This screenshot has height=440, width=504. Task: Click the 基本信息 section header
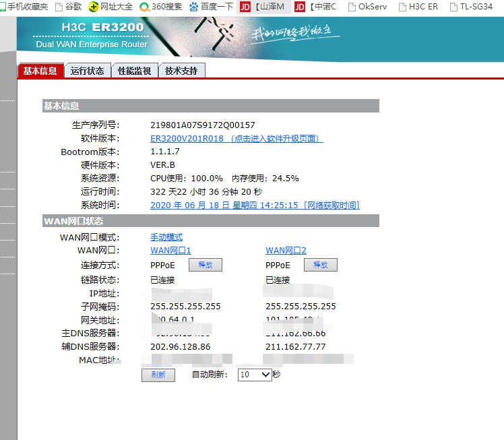[x=211, y=106]
